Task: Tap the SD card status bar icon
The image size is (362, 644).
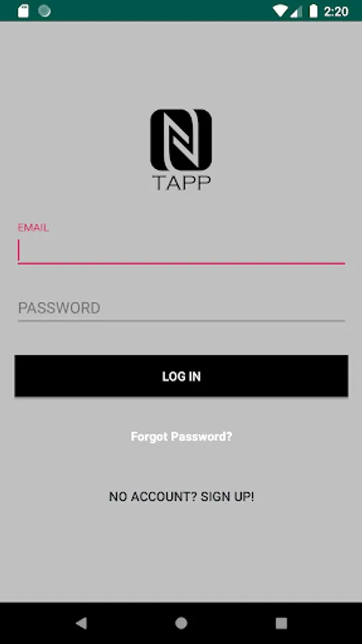Action: point(24,11)
